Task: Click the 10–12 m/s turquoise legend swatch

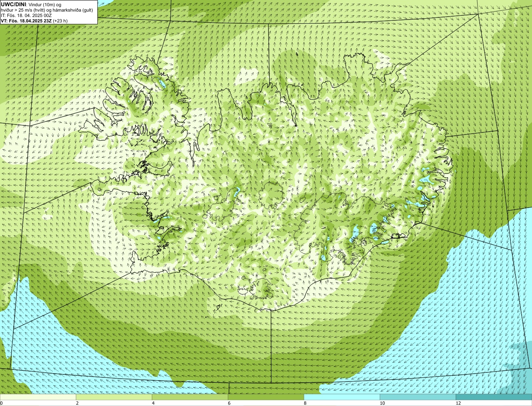Action: tap(418, 397)
